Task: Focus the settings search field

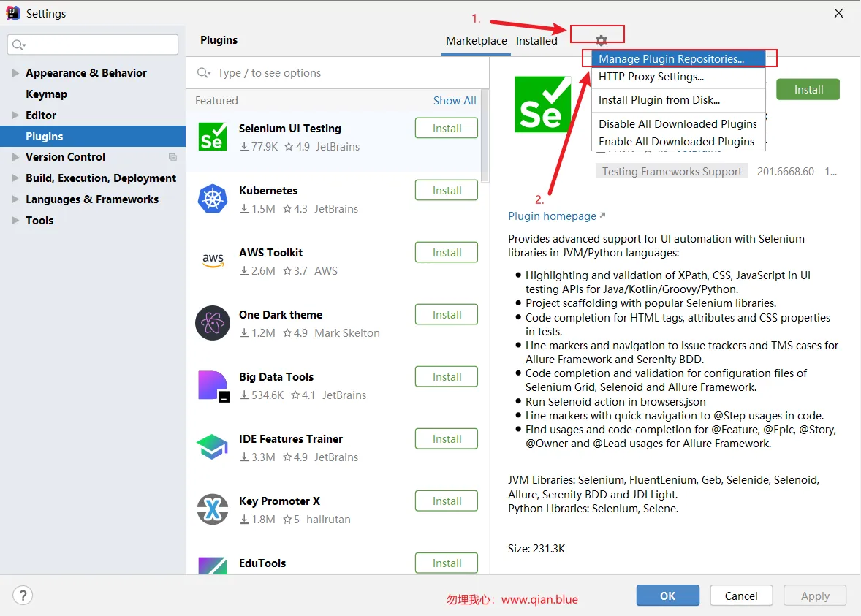Action: point(93,45)
